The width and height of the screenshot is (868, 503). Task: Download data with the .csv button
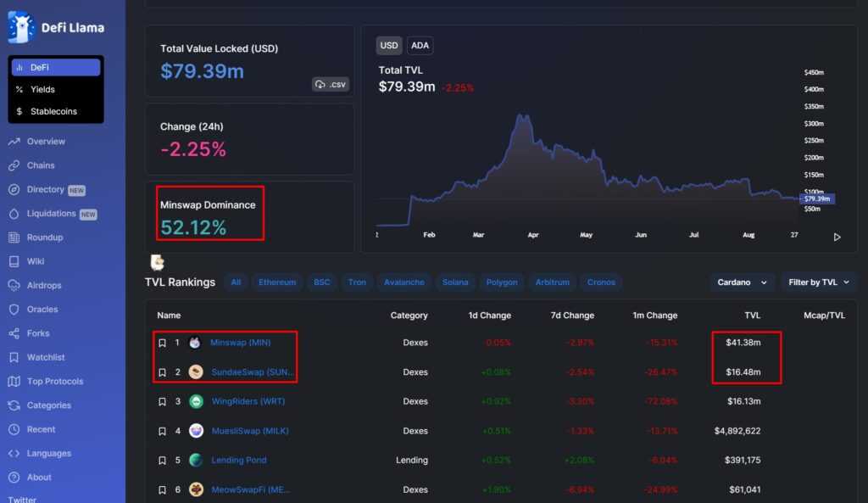331,84
